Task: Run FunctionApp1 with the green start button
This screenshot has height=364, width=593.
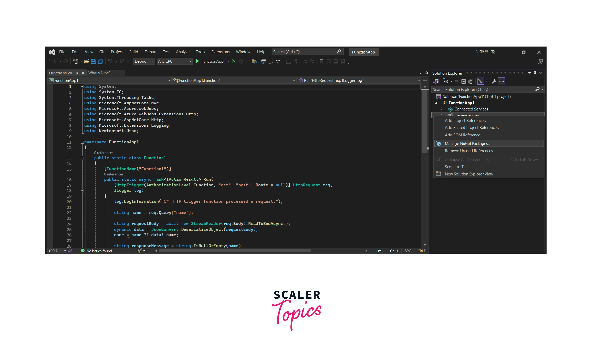Action: (x=197, y=61)
